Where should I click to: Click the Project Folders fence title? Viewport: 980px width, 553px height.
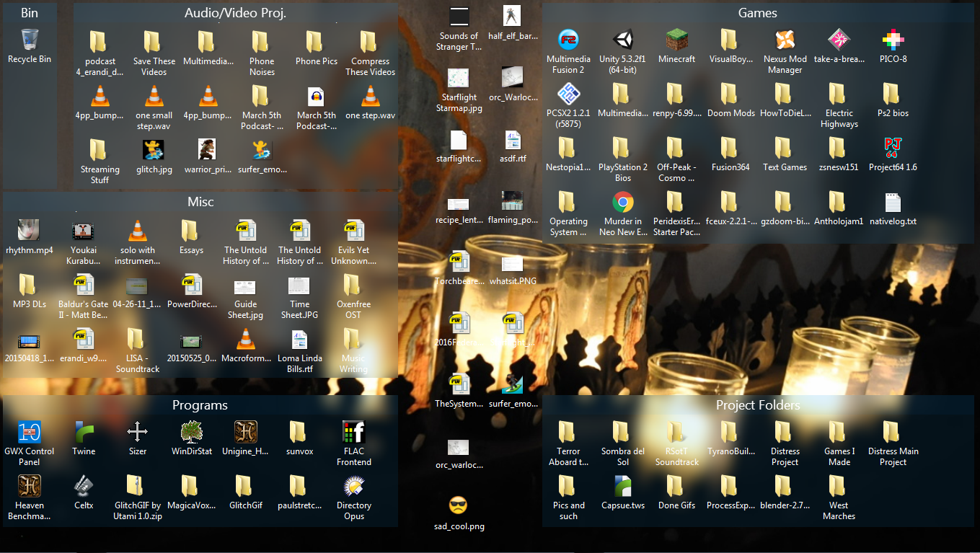pyautogui.click(x=757, y=405)
